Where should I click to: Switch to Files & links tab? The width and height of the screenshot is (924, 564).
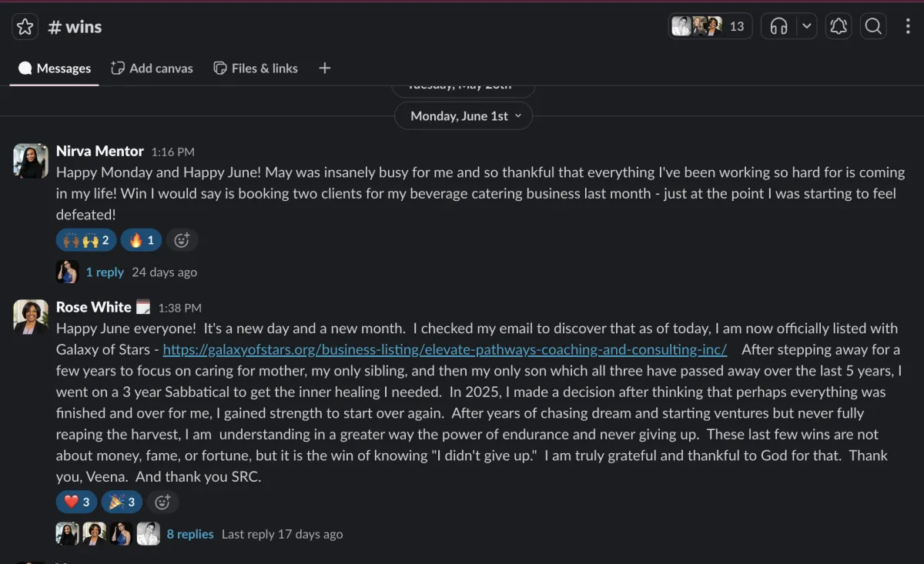(x=256, y=68)
